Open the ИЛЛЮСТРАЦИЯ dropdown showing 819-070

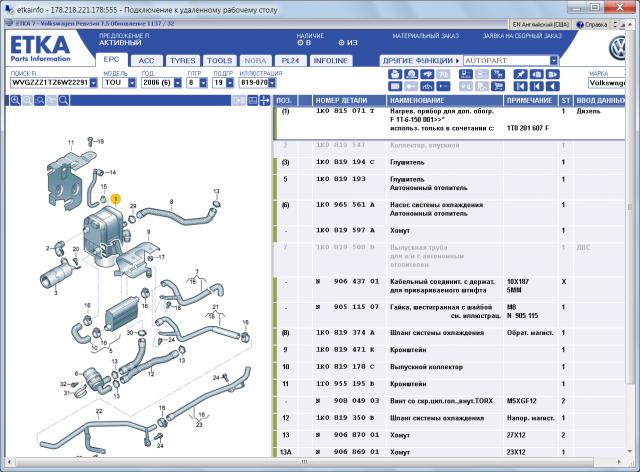[x=271, y=82]
